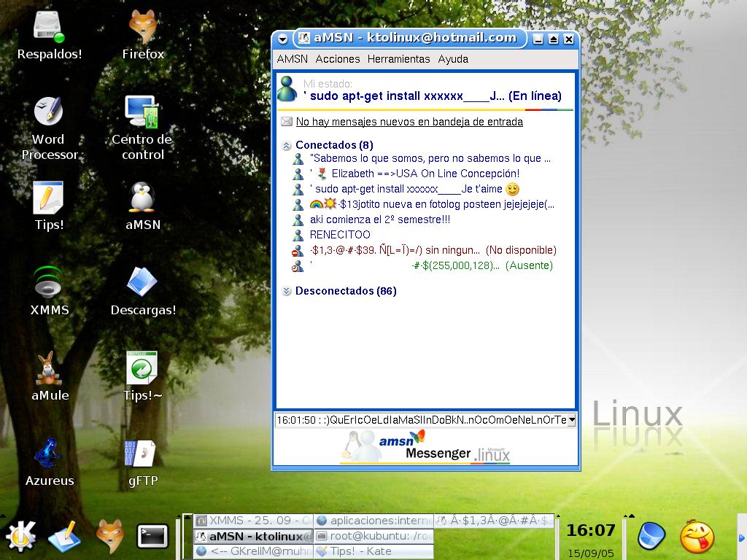Viewport: 747px width, 560px height.
Task: Select contact Elizabeth ==>USA On Line Concepción!
Action: click(414, 174)
